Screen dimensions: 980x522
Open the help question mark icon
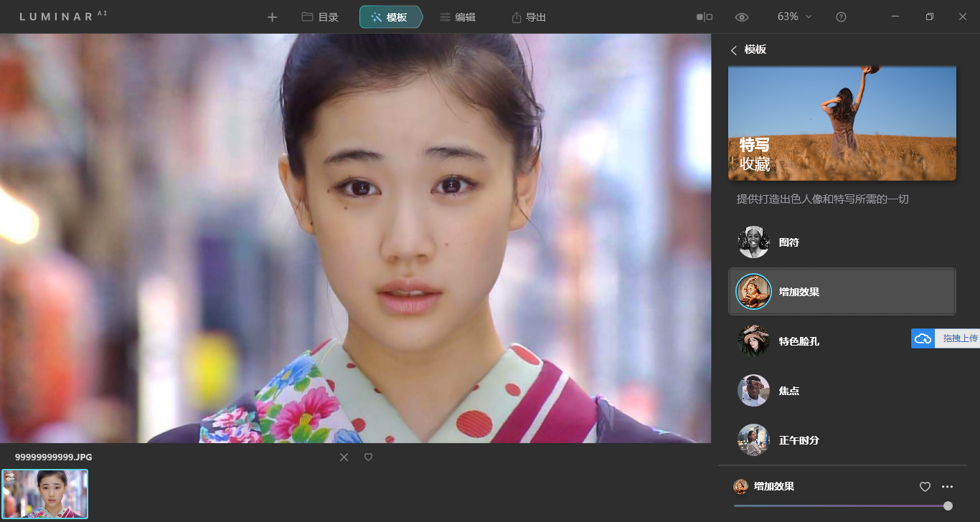click(841, 16)
